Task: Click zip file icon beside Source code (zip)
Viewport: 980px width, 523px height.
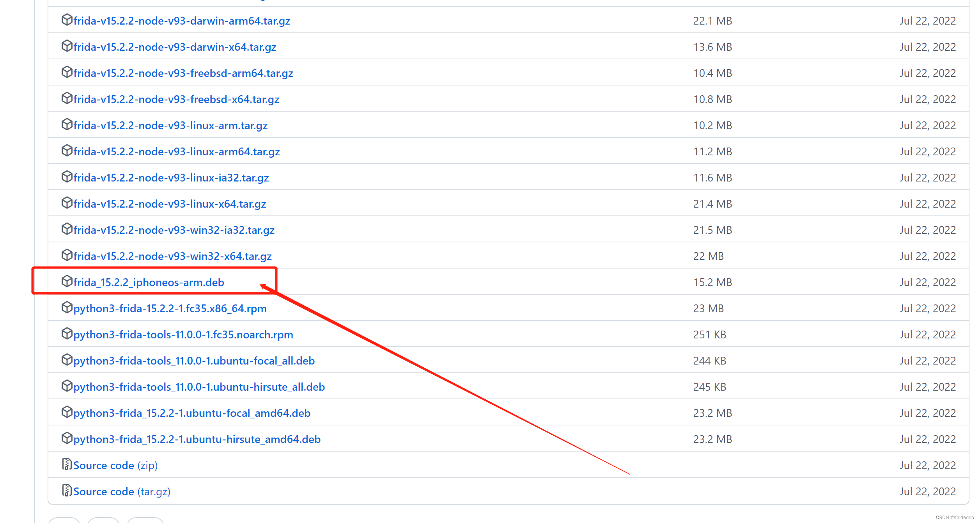Action: click(x=67, y=464)
